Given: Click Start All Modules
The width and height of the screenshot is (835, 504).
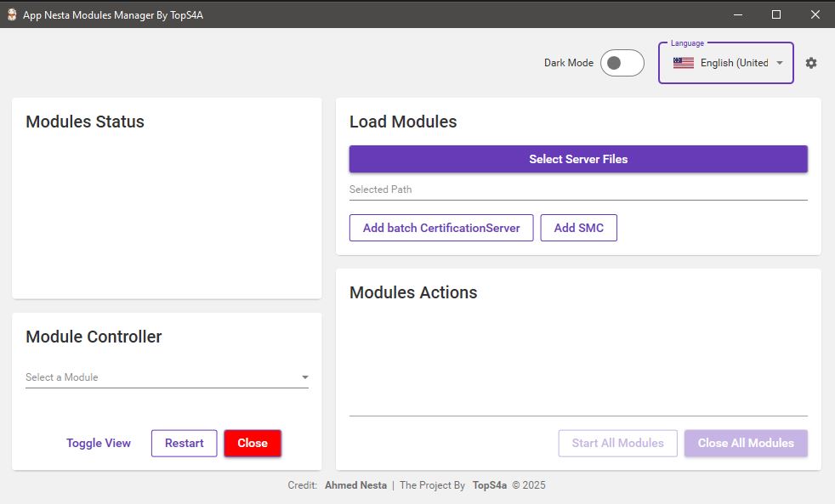Looking at the screenshot, I should (617, 443).
